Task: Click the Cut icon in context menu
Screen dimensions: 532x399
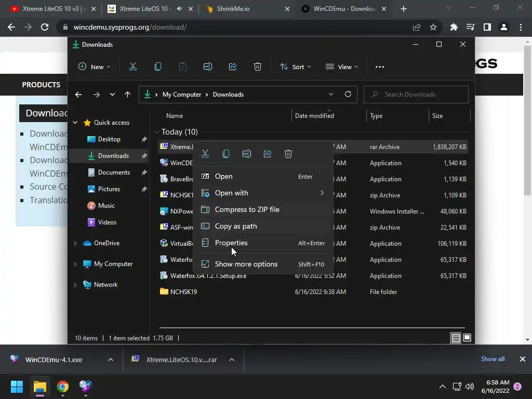Action: [x=205, y=154]
